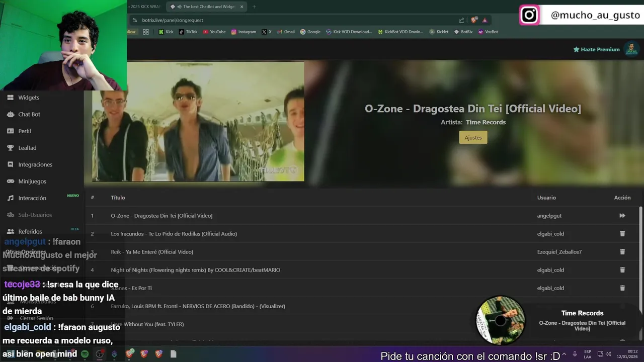Delete the Night of Nights request

tap(622, 270)
